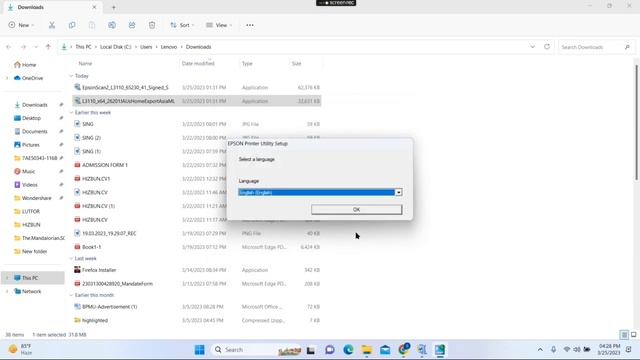This screenshot has height=360, width=640.
Task: Open the New item dropdown
Action: 21,25
